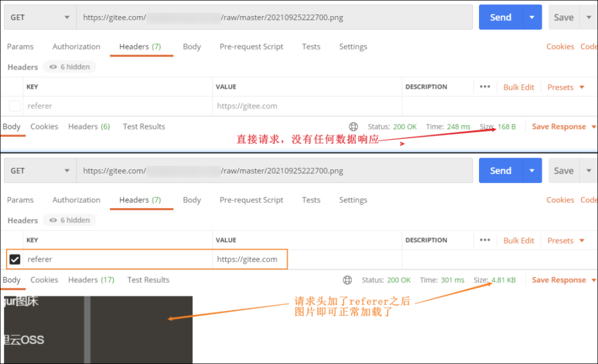Screen dimensions: 598x364
Task: Uncheck the checked referer header checkbox
Action: click(15, 259)
